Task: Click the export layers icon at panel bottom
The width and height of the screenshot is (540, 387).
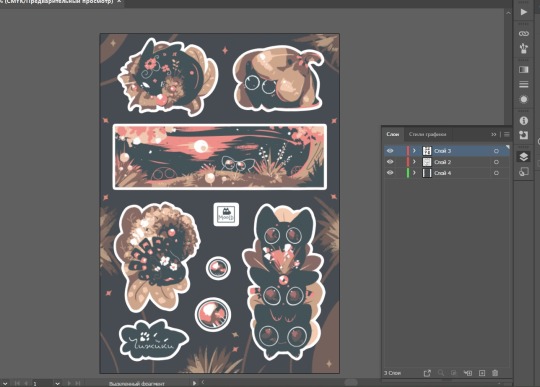Action: (427, 373)
